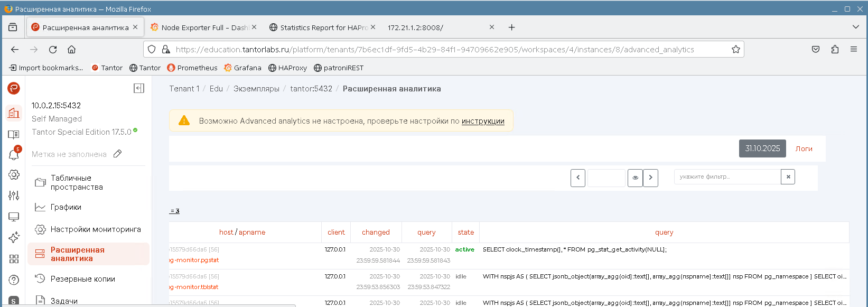The image size is (868, 307).
Task: Open Резервные копии menu item
Action: pyautogui.click(x=82, y=279)
